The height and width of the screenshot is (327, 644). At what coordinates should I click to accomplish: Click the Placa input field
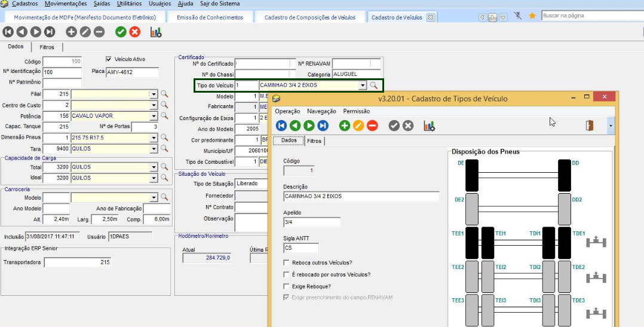(x=132, y=72)
